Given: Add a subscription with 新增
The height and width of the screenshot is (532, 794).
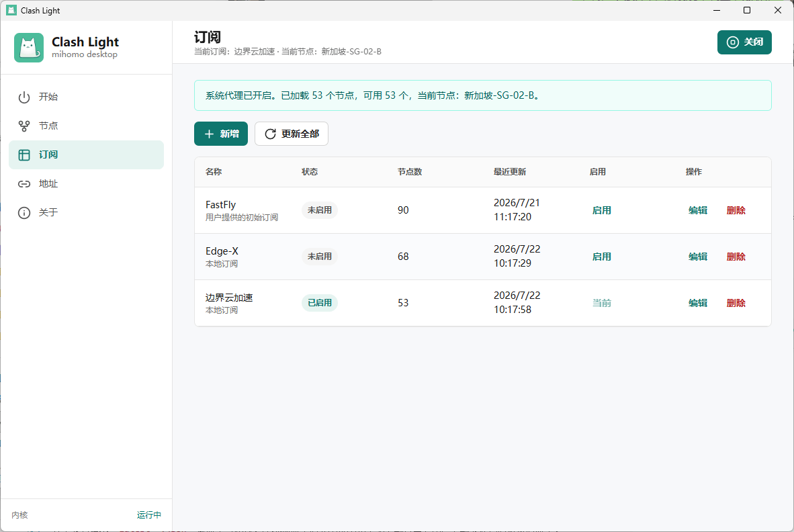Looking at the screenshot, I should (x=221, y=134).
